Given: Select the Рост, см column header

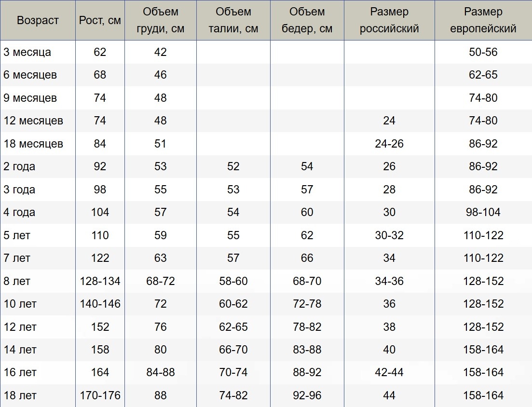Looking at the screenshot, I should click(x=100, y=20).
